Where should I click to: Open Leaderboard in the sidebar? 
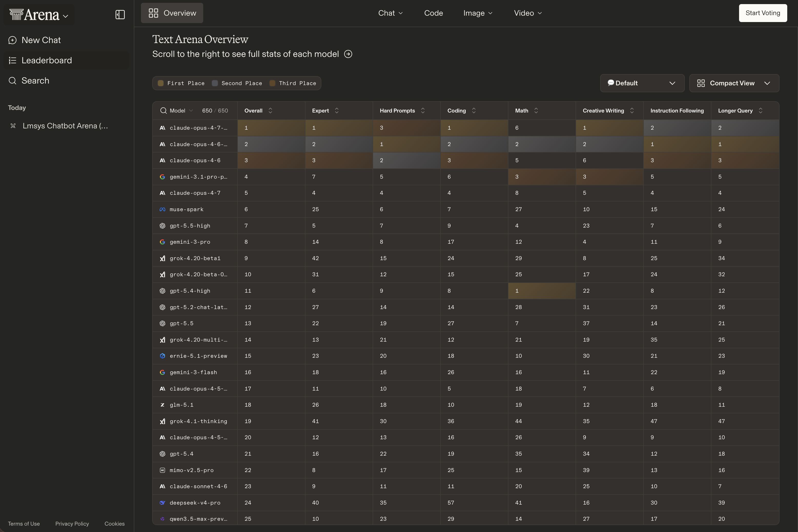pos(67,60)
